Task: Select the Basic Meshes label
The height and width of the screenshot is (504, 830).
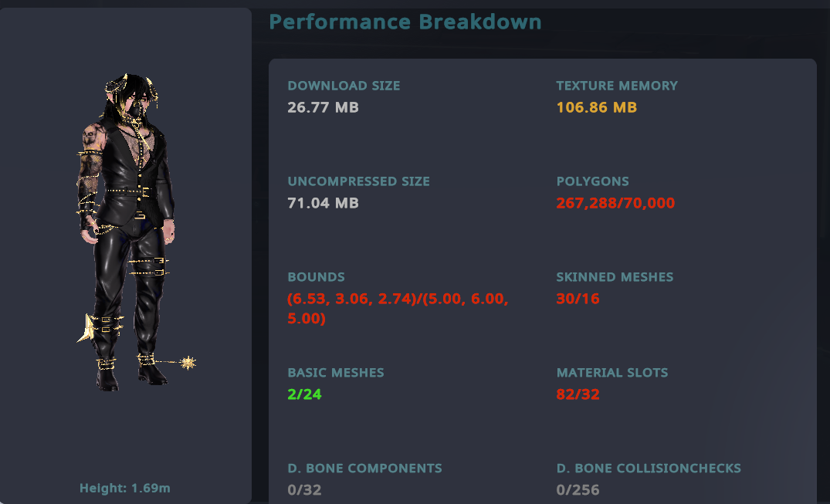Action: click(335, 373)
